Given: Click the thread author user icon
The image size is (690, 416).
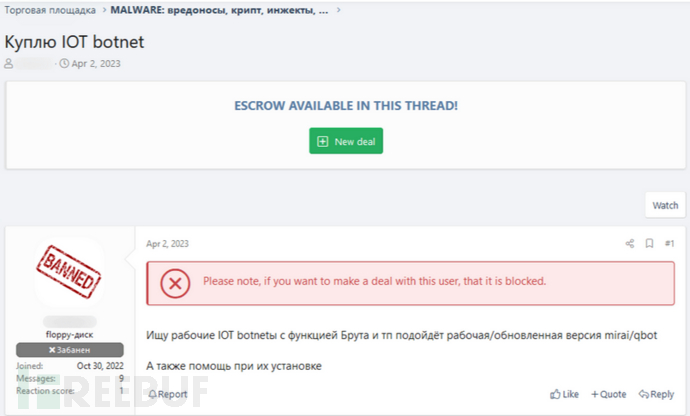Looking at the screenshot, I should 11,64.
